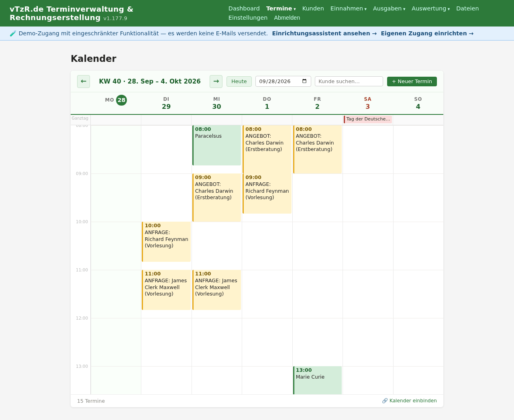Open Friday 08:00 Charles Darwin Angebot
Image resolution: width=514 pixels, height=420 pixels.
pyautogui.click(x=318, y=149)
